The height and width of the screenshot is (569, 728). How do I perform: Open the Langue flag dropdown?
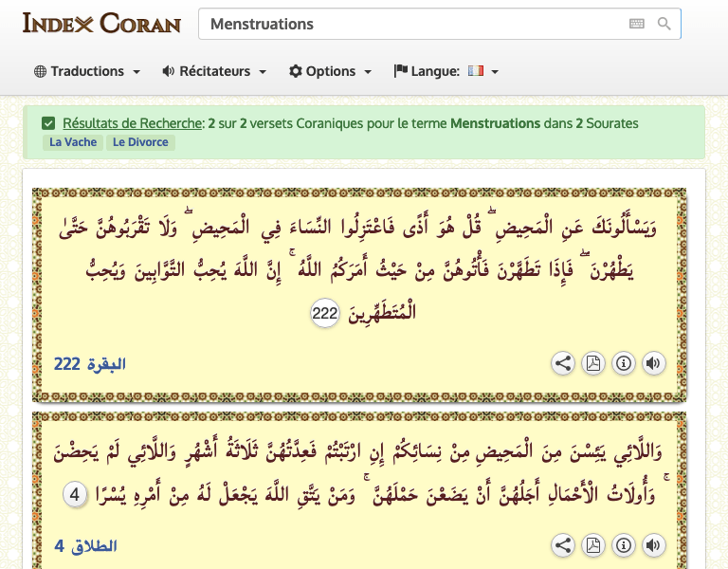(446, 71)
